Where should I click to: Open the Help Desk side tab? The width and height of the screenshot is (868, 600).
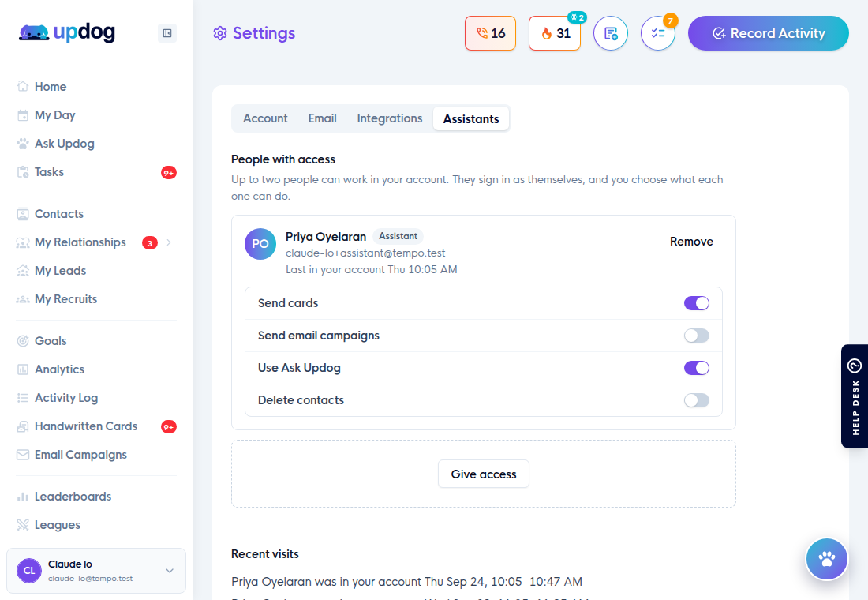tap(854, 396)
